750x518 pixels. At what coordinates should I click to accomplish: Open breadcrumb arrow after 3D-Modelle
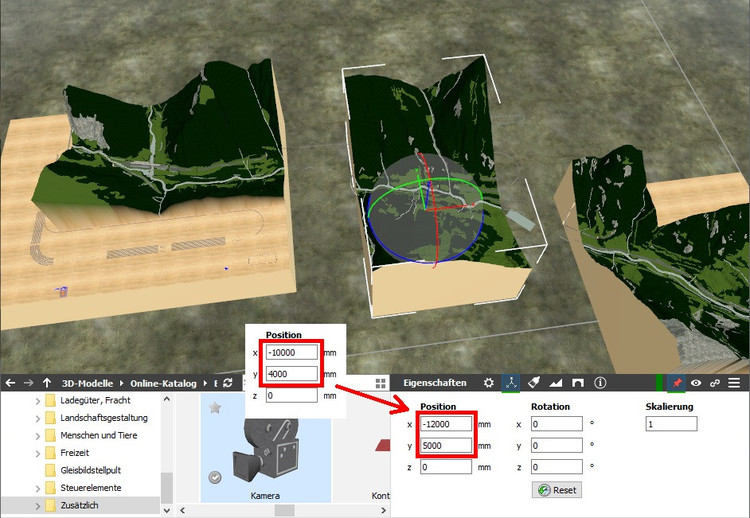121,383
